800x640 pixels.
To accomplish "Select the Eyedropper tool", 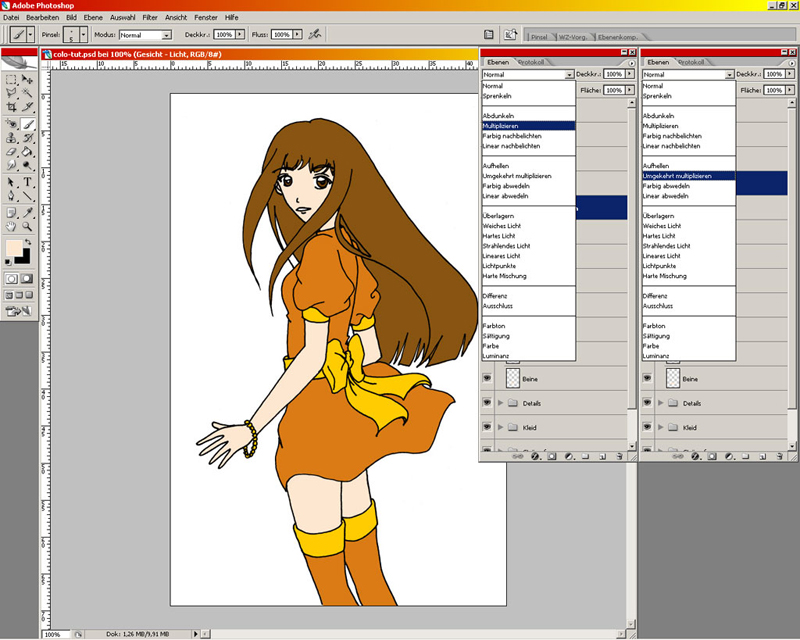I will (28, 213).
